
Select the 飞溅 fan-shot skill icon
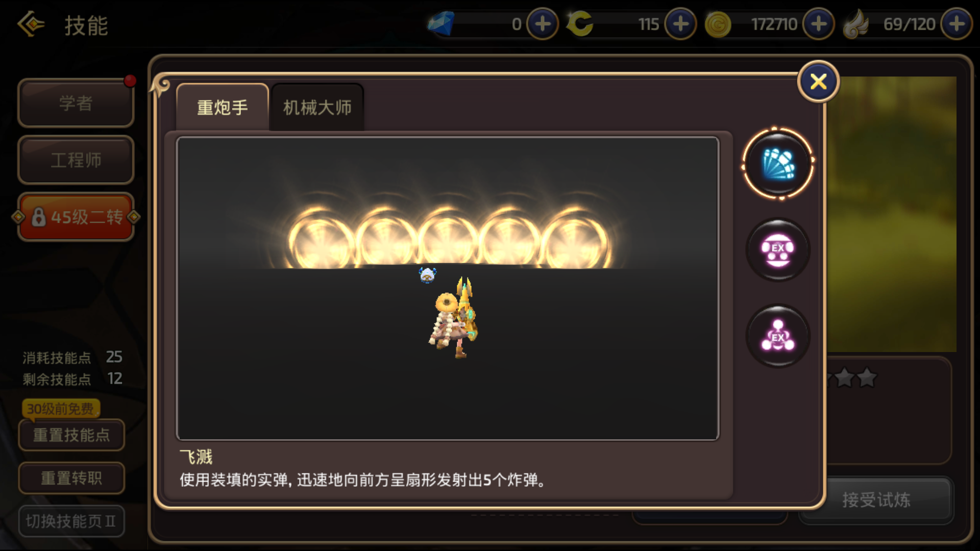click(x=777, y=163)
